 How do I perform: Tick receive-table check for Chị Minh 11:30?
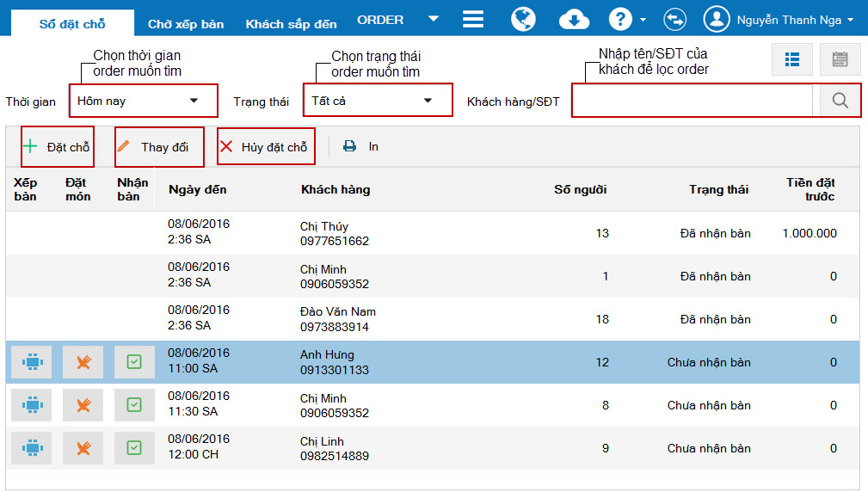coord(134,405)
